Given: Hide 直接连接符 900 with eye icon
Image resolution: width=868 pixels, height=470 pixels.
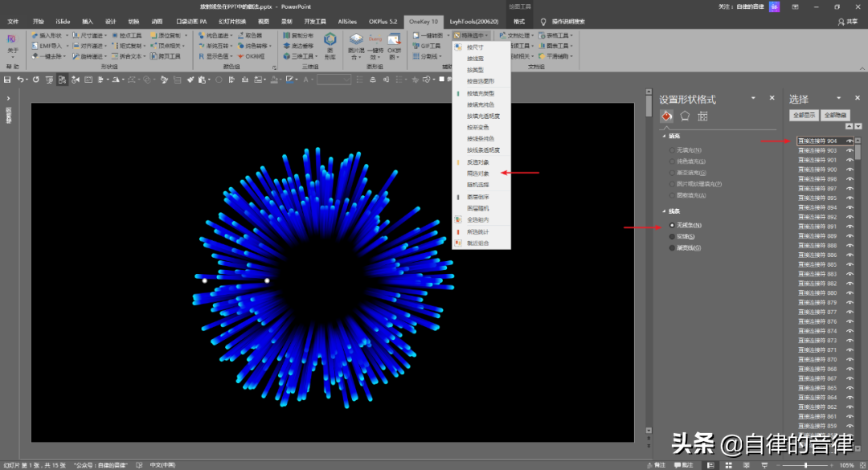Looking at the screenshot, I should (850, 170).
